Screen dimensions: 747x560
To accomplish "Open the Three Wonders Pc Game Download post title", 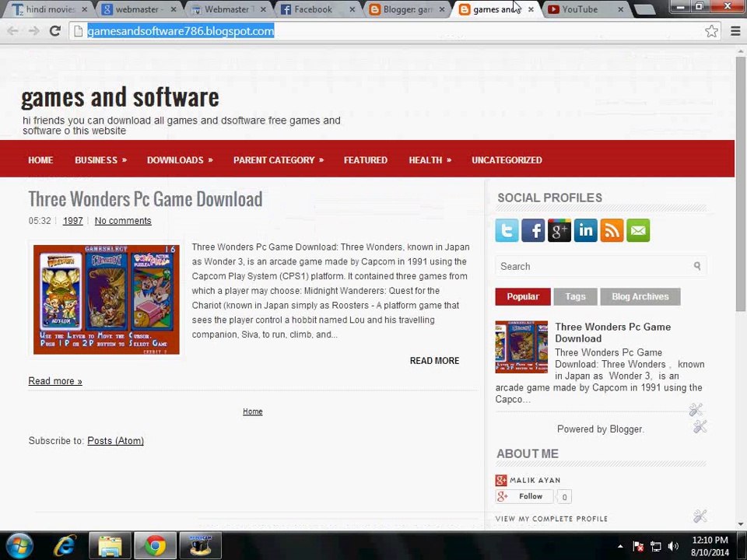I will [x=146, y=199].
